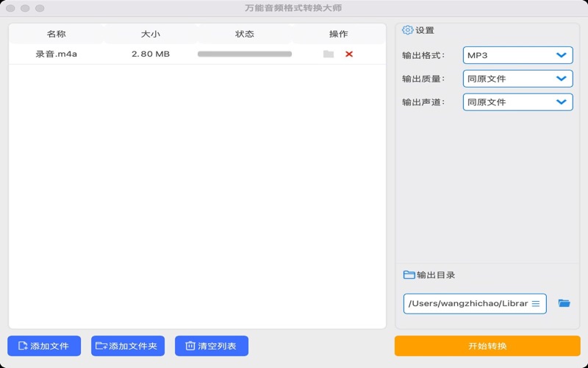Click the 大小 column header
Screen dimensions: 588x368
point(150,34)
